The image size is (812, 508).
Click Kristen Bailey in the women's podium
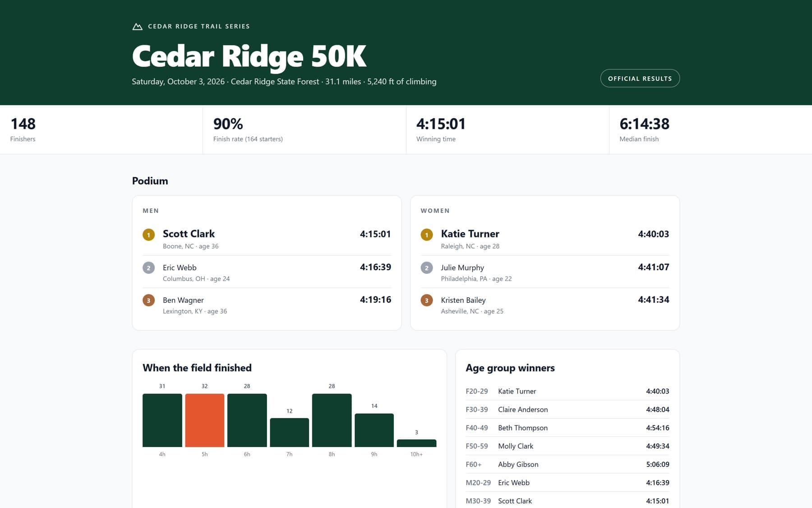[x=463, y=300]
